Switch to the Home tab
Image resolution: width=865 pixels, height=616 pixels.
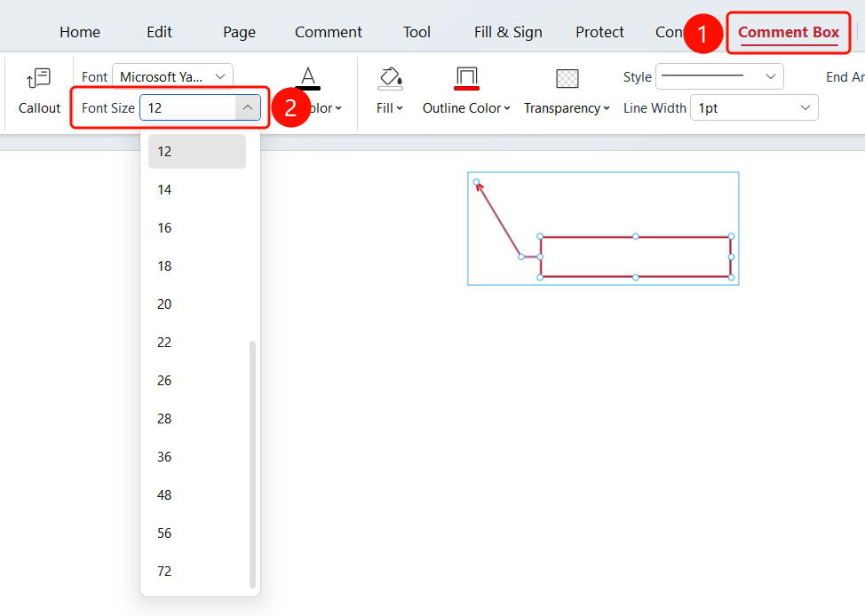pos(80,32)
